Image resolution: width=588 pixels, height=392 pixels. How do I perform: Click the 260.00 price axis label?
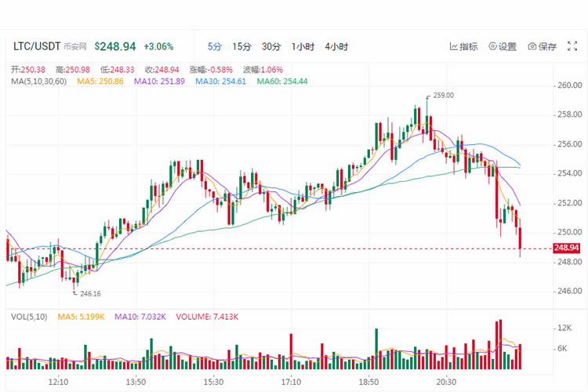click(x=570, y=85)
